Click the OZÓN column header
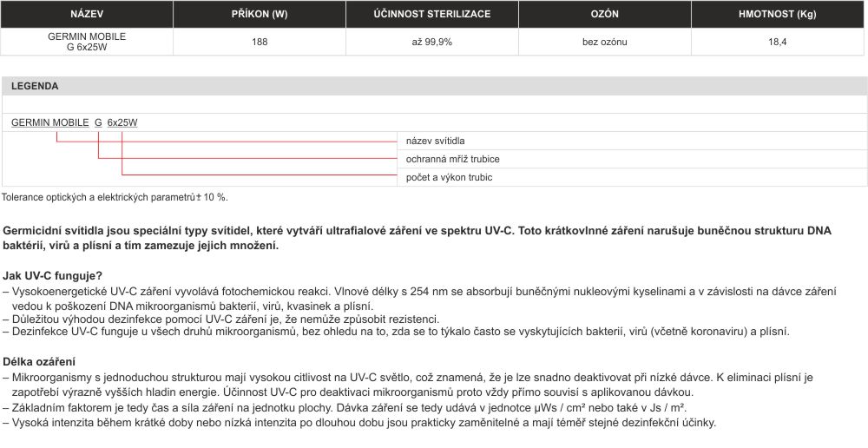 point(605,15)
